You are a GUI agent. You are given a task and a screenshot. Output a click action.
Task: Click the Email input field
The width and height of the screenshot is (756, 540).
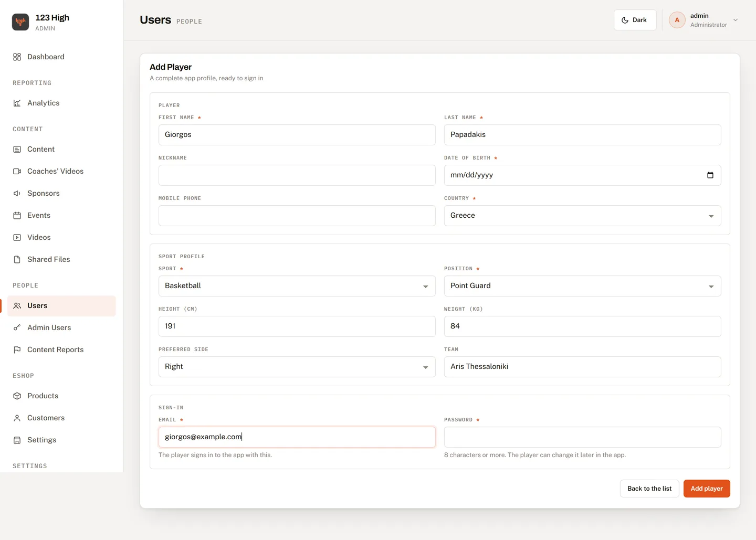[x=297, y=437]
